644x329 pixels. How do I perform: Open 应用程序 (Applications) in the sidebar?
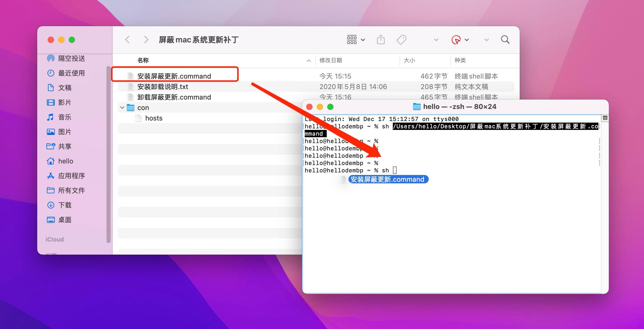[x=71, y=176]
